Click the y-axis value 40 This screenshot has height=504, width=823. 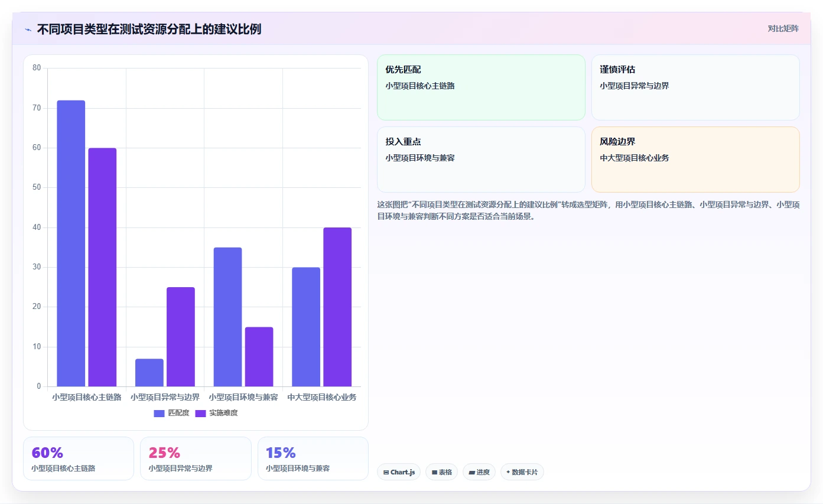click(x=37, y=227)
